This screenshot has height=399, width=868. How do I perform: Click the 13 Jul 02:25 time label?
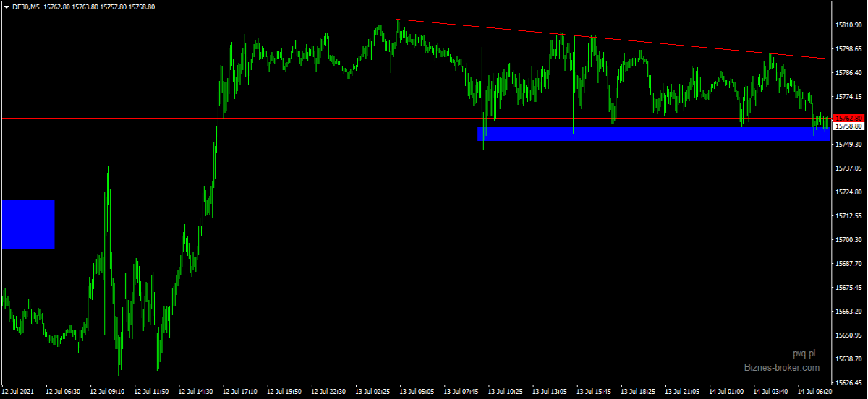point(373,392)
